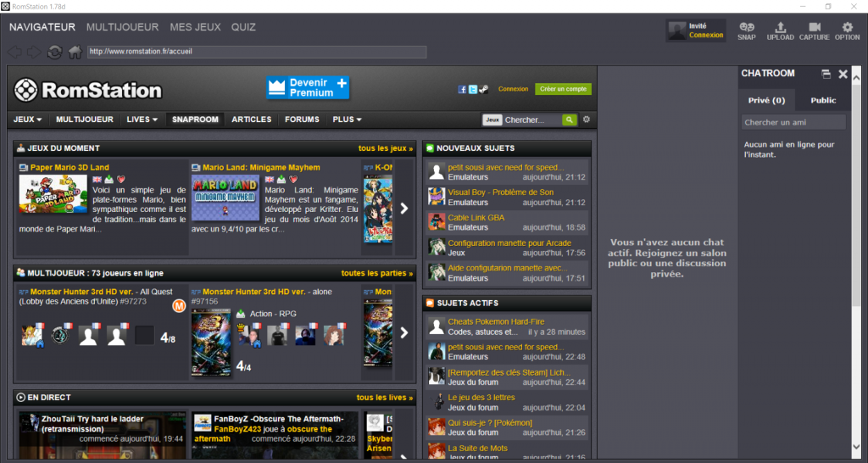The image size is (868, 463).
Task: Toggle the Jeux search category selector
Action: (492, 120)
